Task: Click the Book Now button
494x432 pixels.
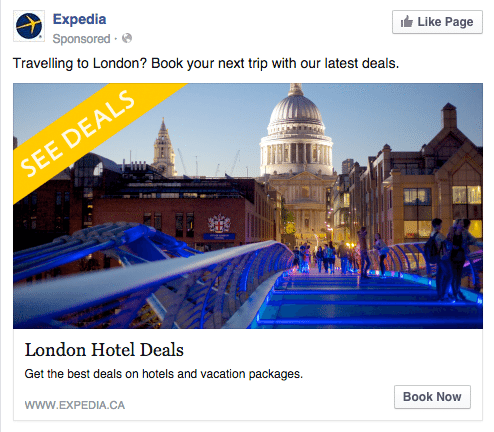Action: click(432, 397)
